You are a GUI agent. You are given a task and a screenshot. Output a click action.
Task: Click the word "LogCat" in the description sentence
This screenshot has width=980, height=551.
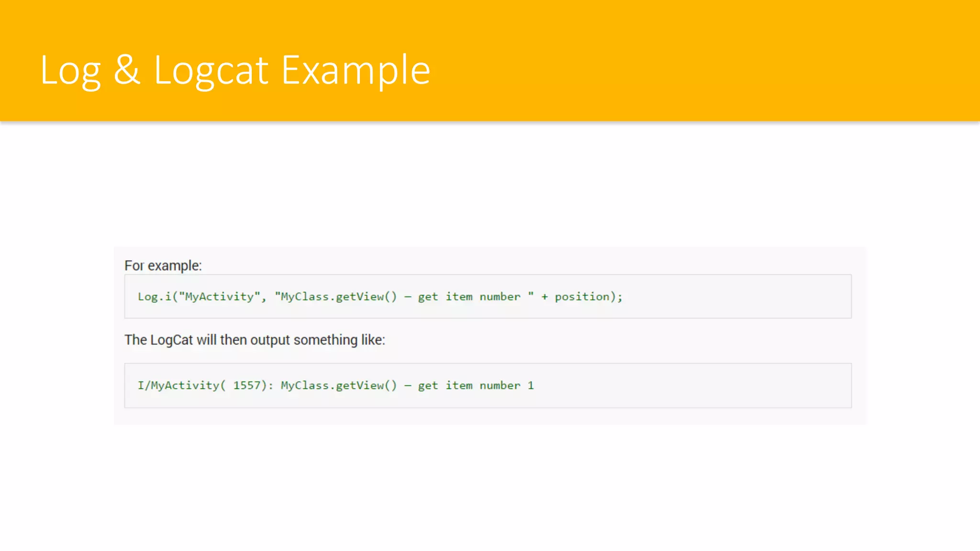click(x=171, y=340)
